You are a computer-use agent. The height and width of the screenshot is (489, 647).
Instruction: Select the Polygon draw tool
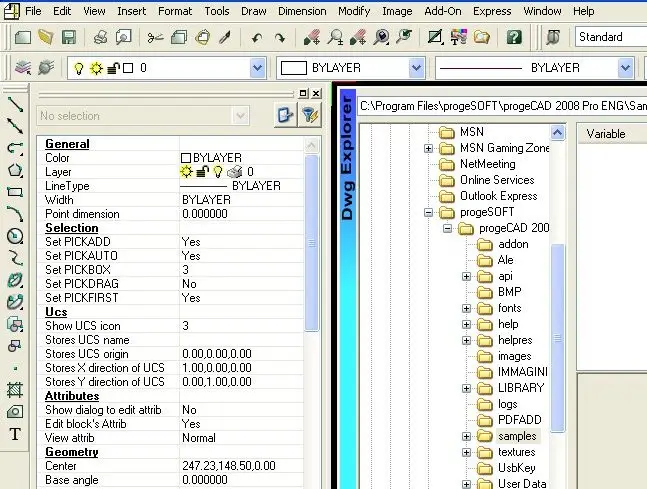[15, 170]
